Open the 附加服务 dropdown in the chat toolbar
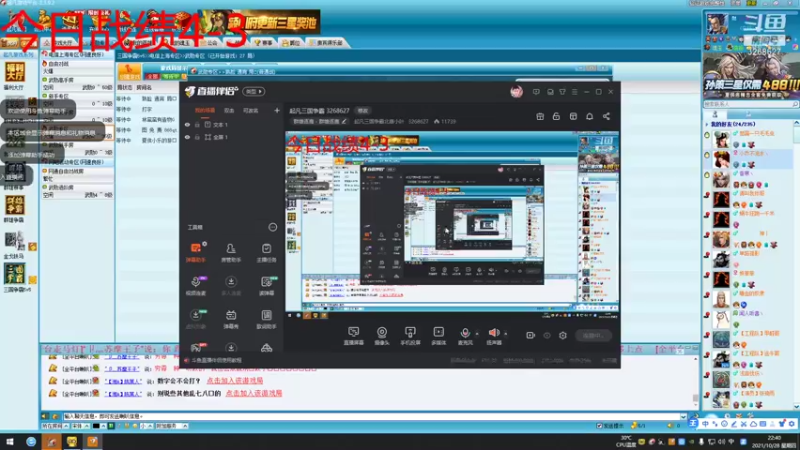Screen dimensions: 800x450 pos(171,426)
